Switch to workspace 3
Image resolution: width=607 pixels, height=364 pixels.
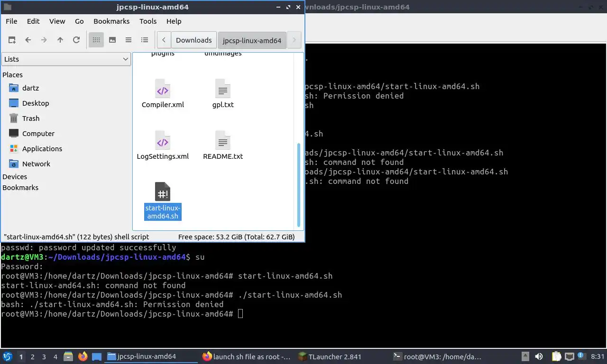tap(44, 356)
